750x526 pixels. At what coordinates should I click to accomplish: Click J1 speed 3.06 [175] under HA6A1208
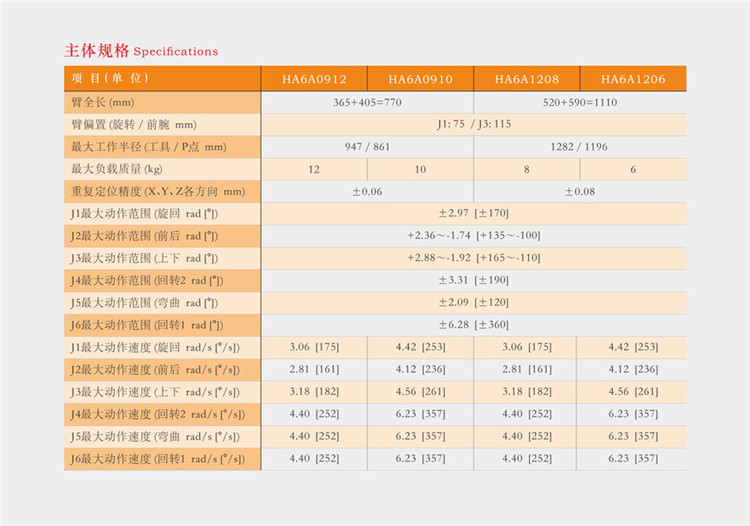coord(527,347)
